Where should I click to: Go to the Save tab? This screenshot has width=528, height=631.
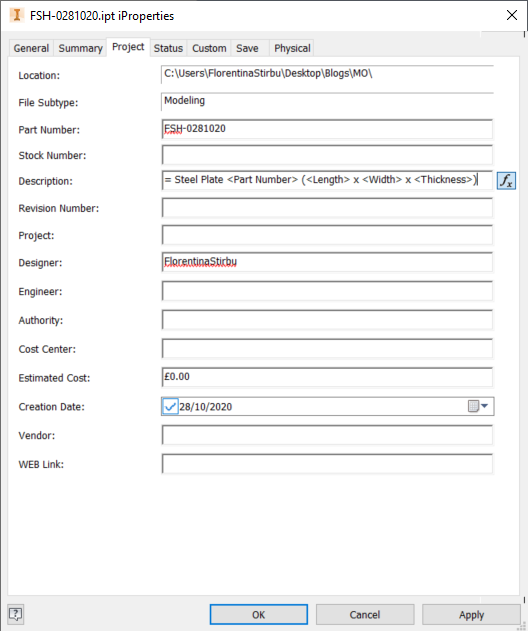(247, 48)
